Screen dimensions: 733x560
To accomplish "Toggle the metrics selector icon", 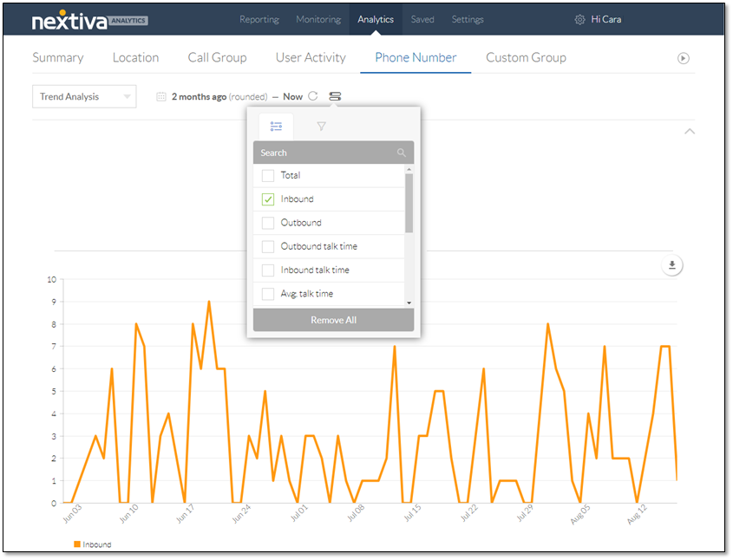I will pyautogui.click(x=335, y=96).
